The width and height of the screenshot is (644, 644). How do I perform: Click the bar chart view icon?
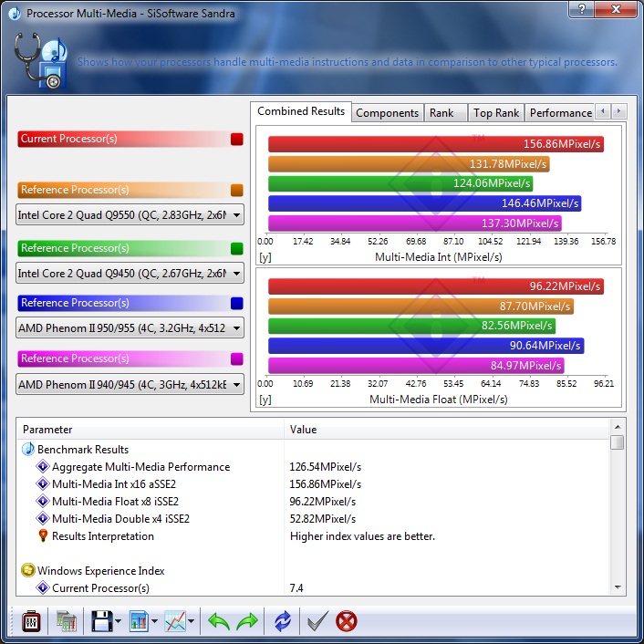tap(139, 621)
